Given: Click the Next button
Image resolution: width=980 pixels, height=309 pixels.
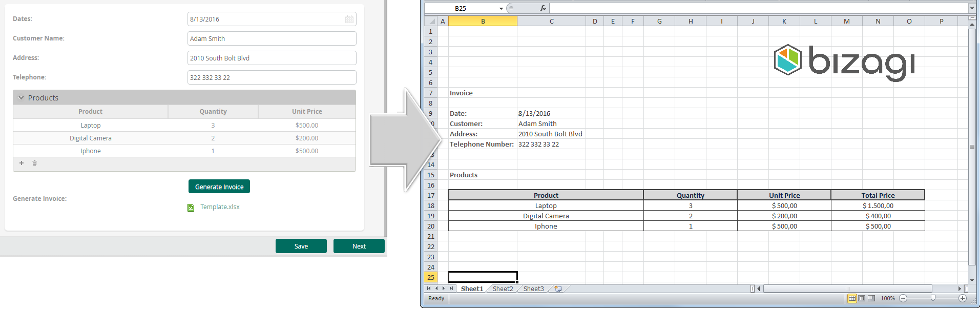Looking at the screenshot, I should click(359, 246).
